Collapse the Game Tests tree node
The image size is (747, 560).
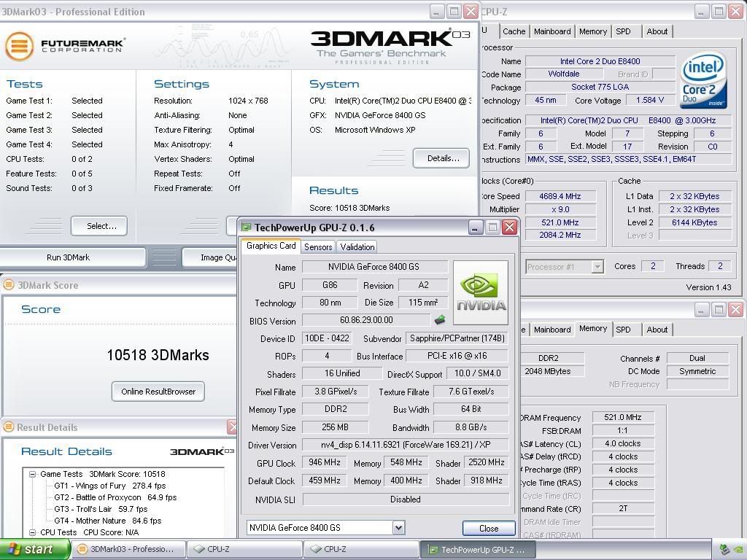point(32,474)
